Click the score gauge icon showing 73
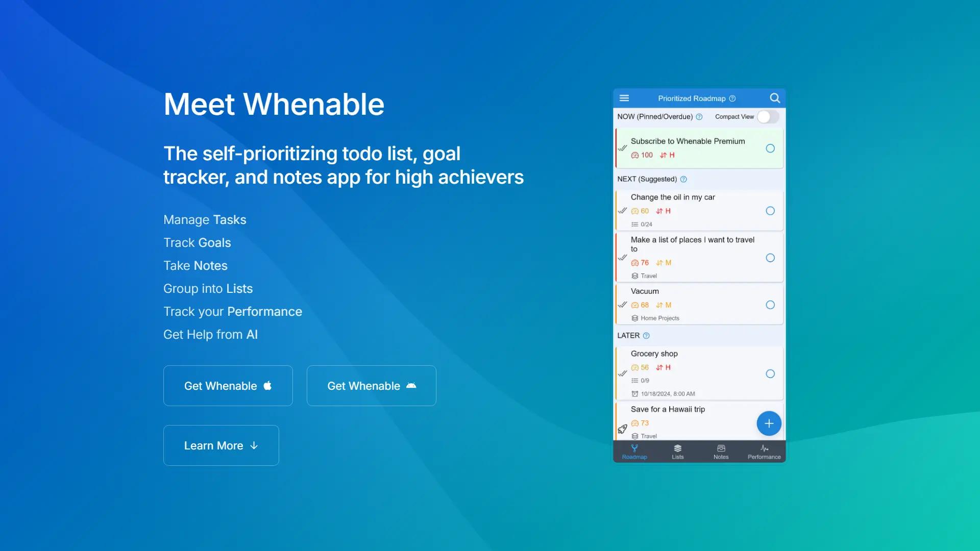 pyautogui.click(x=635, y=423)
